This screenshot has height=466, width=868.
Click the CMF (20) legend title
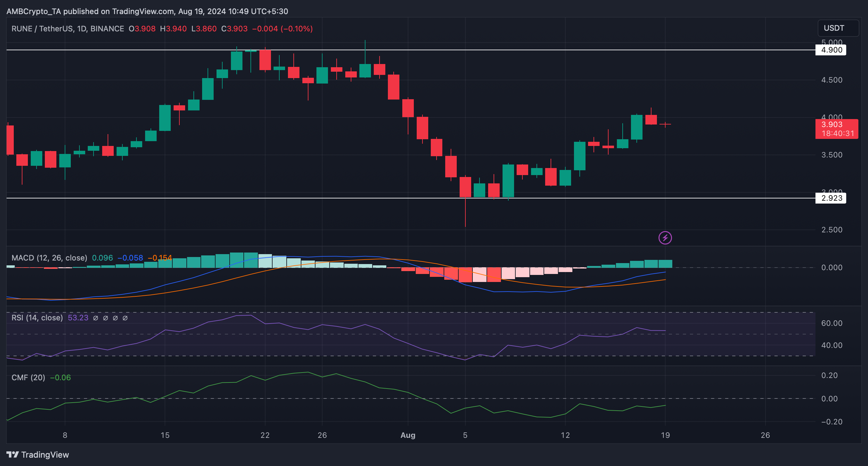tap(28, 377)
